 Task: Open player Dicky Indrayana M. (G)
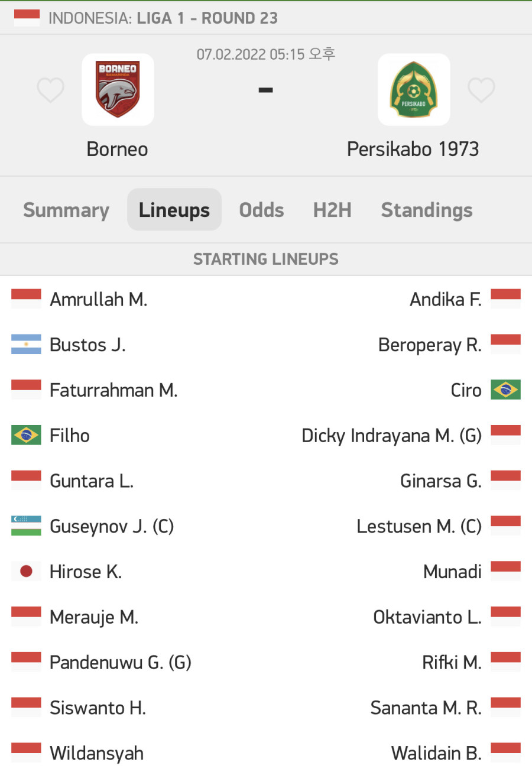[x=392, y=436]
